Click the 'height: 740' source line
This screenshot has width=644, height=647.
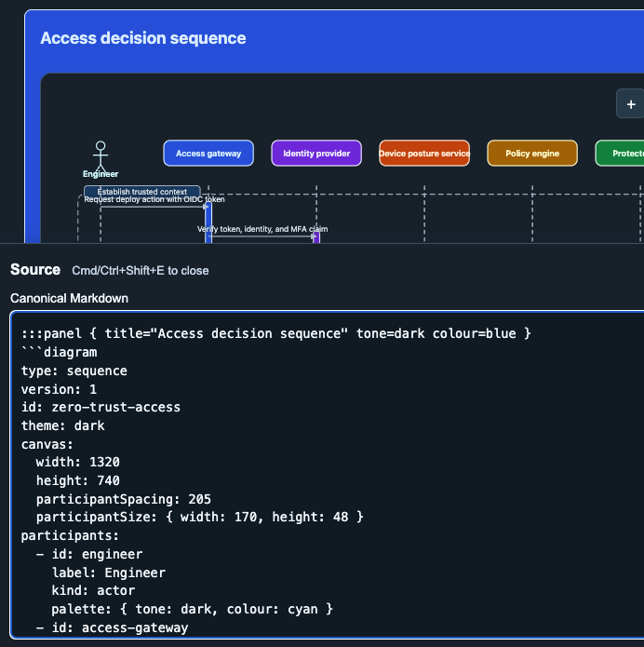(x=77, y=480)
